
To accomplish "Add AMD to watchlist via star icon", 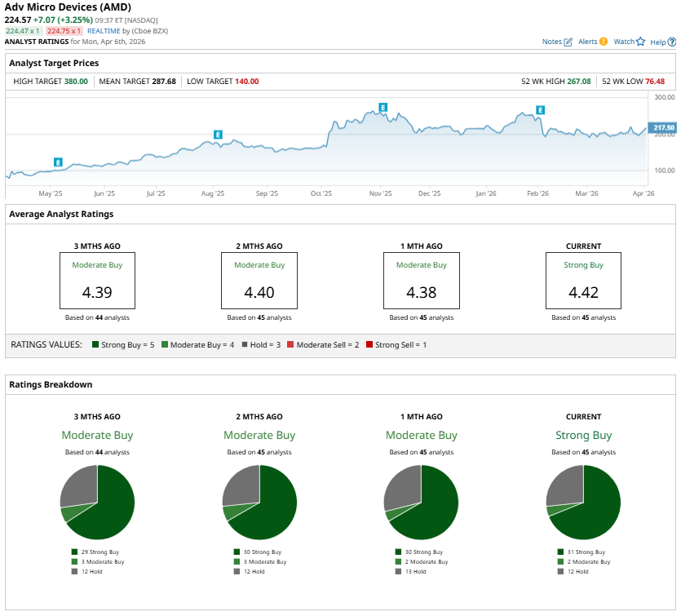I will (x=640, y=42).
